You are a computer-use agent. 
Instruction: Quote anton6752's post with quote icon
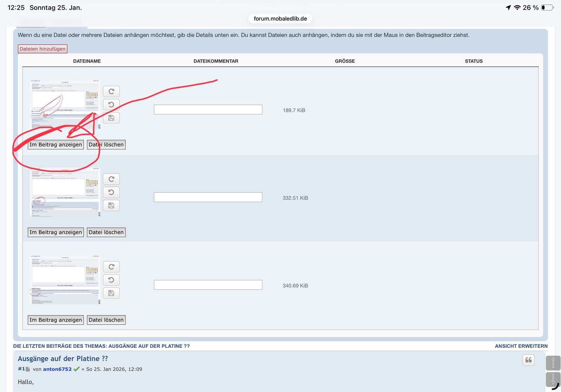[528, 360]
